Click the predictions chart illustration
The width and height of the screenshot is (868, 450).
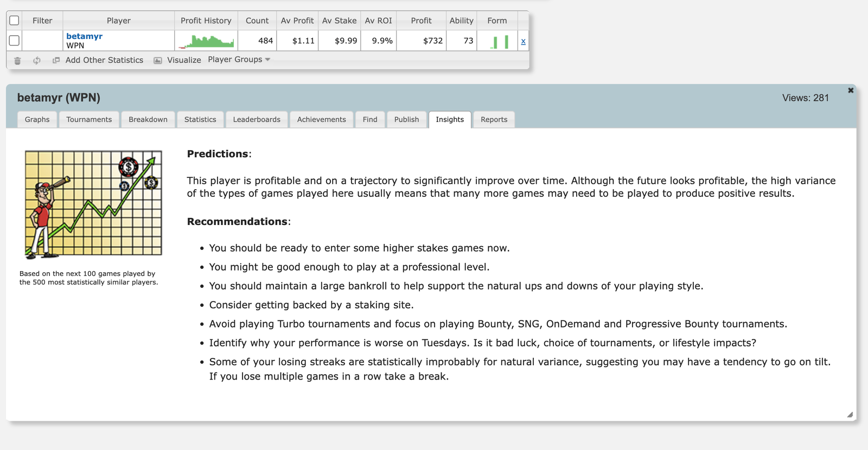click(93, 204)
